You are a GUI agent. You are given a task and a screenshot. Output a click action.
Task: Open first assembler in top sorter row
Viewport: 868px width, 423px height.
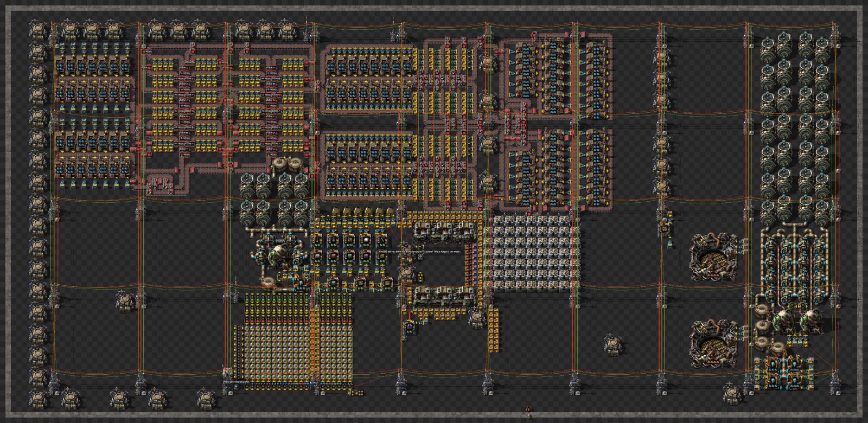coord(317,241)
